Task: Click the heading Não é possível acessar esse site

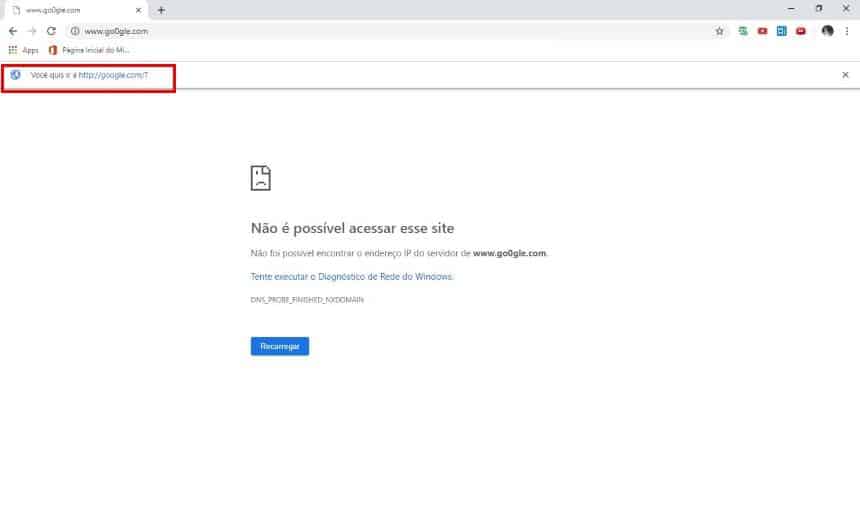Action: click(x=352, y=228)
